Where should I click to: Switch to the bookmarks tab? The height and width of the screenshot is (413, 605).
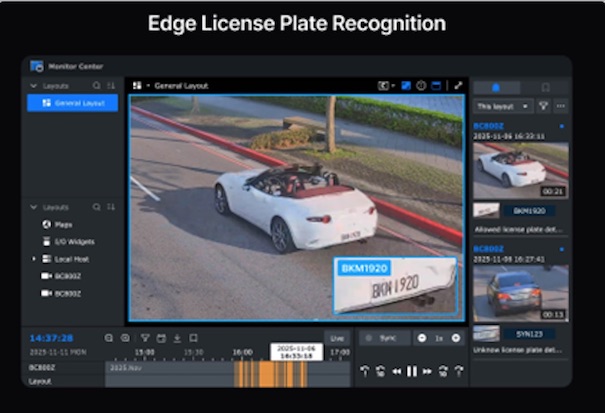(545, 87)
